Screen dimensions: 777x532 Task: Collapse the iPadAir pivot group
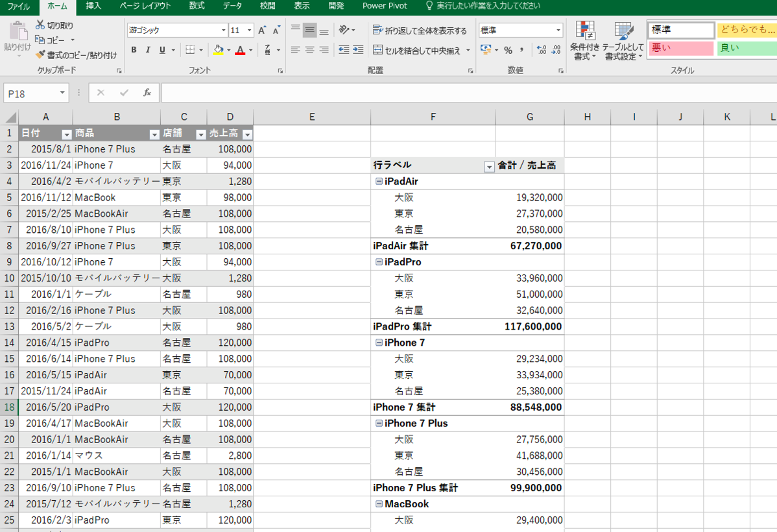tap(379, 182)
